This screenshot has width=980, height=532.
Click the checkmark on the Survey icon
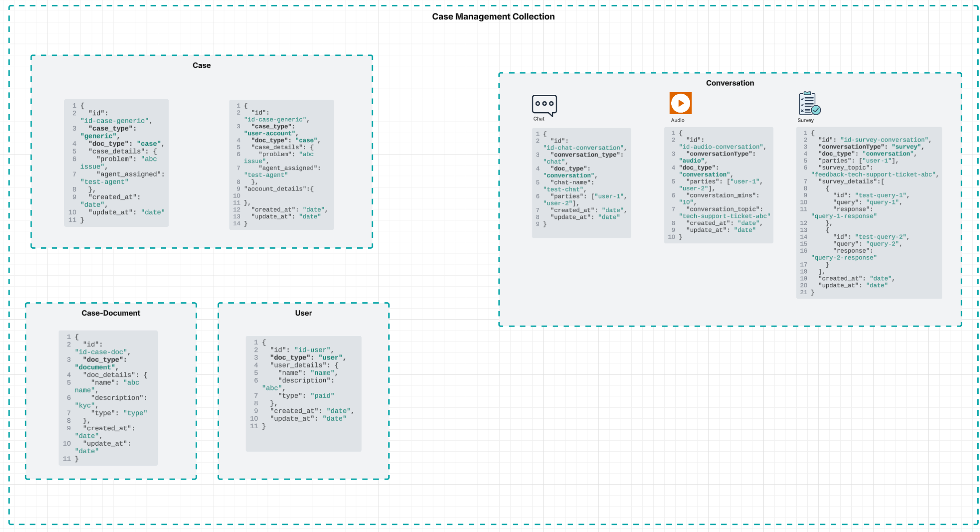[x=816, y=110]
